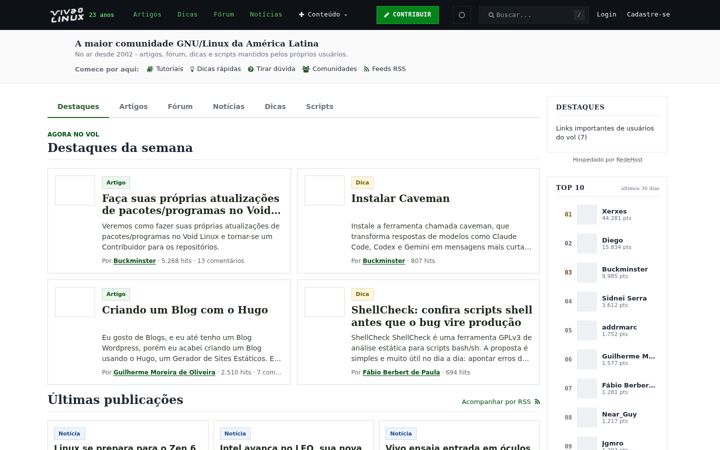Open the Vivo news card headline

458,447
